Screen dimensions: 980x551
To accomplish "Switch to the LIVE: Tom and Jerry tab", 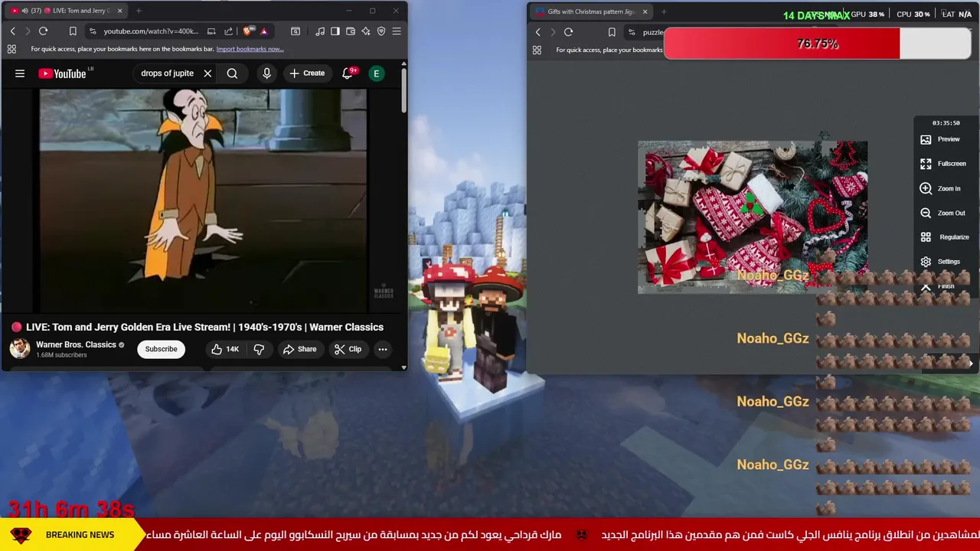I will (x=67, y=11).
